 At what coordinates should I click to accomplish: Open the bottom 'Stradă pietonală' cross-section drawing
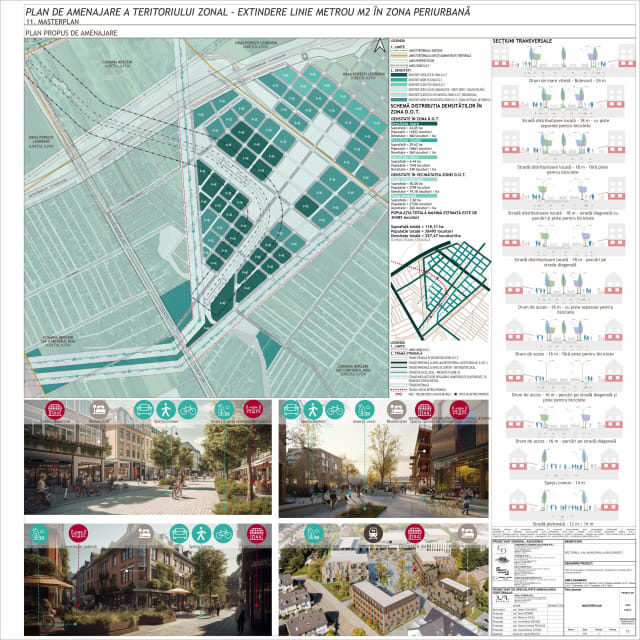[x=564, y=505]
